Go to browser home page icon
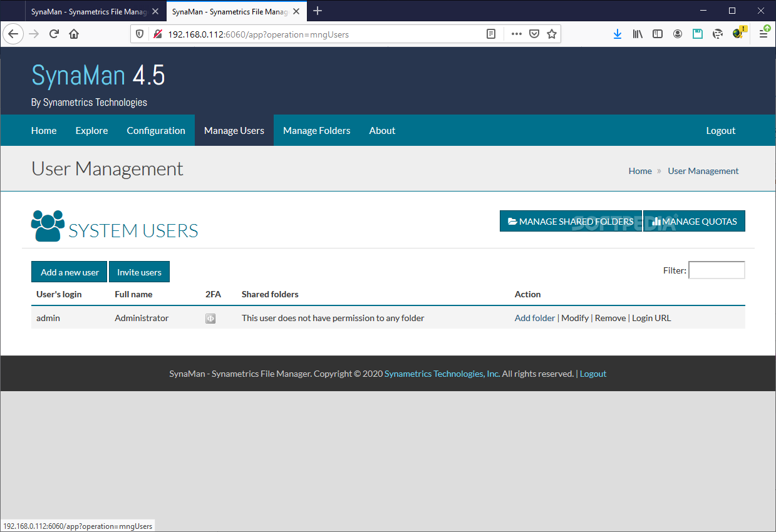The width and height of the screenshot is (776, 532). coord(74,34)
